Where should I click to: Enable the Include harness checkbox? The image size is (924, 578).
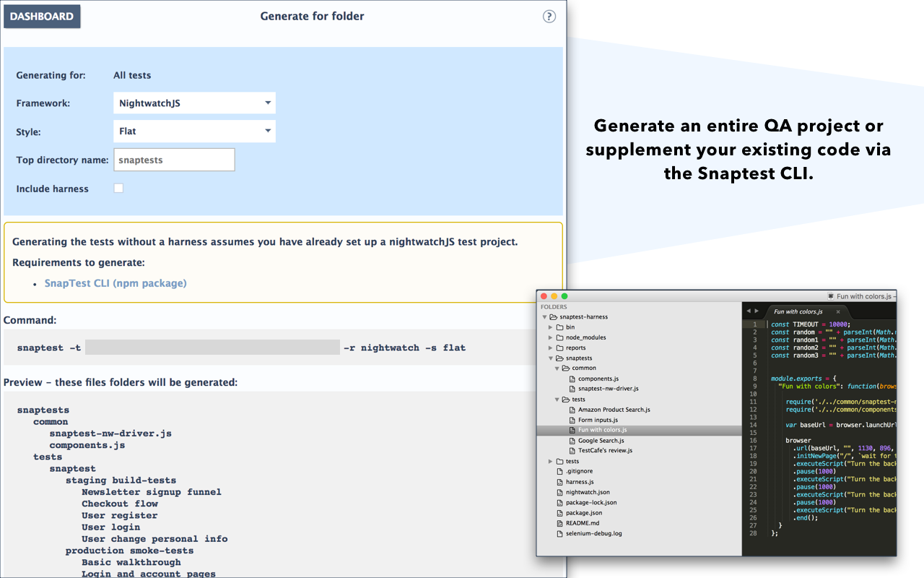coord(118,188)
